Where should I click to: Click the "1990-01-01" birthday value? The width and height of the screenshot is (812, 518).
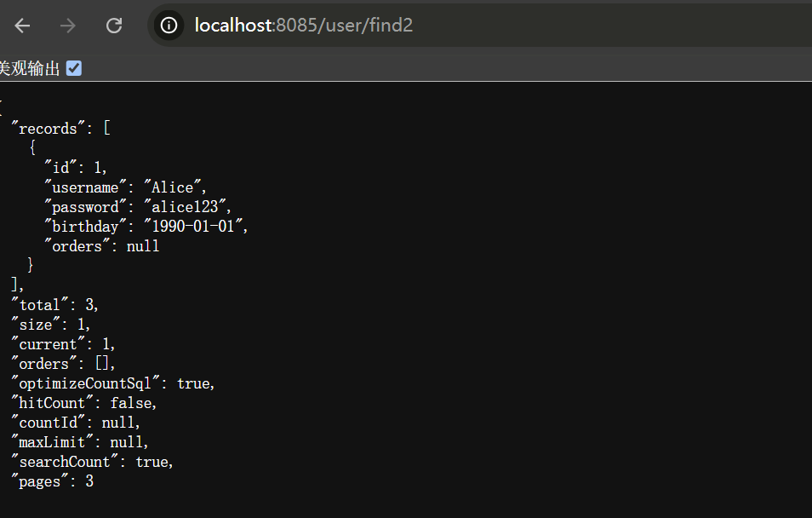[x=195, y=227]
